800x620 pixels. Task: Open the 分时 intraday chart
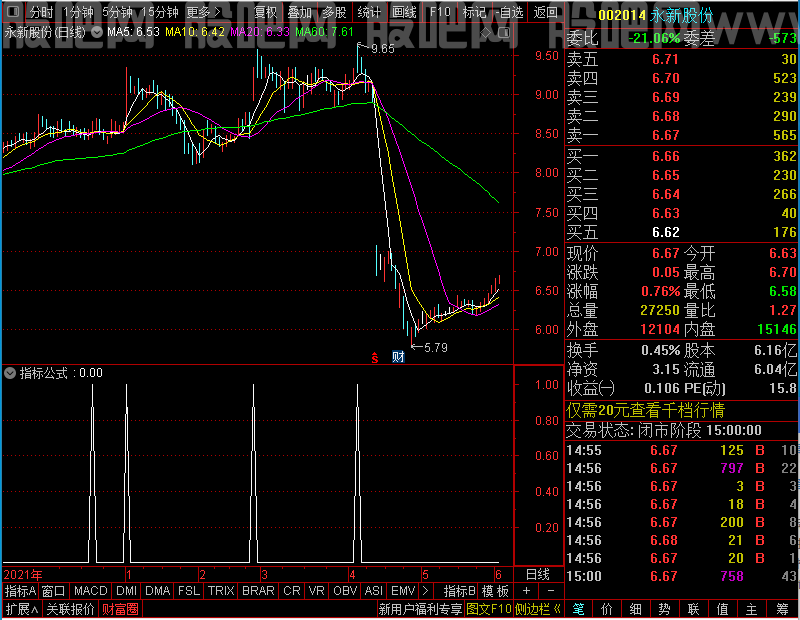41,12
